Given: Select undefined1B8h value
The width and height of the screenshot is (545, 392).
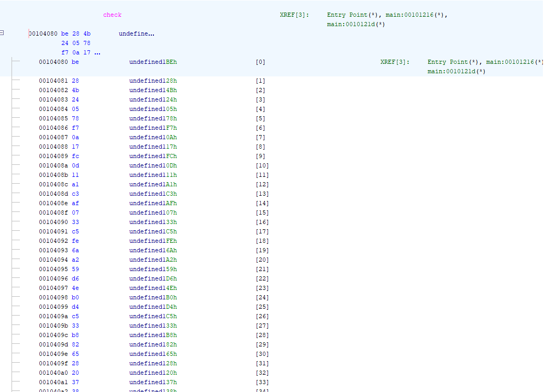Looking at the screenshot, I should (x=153, y=334).
